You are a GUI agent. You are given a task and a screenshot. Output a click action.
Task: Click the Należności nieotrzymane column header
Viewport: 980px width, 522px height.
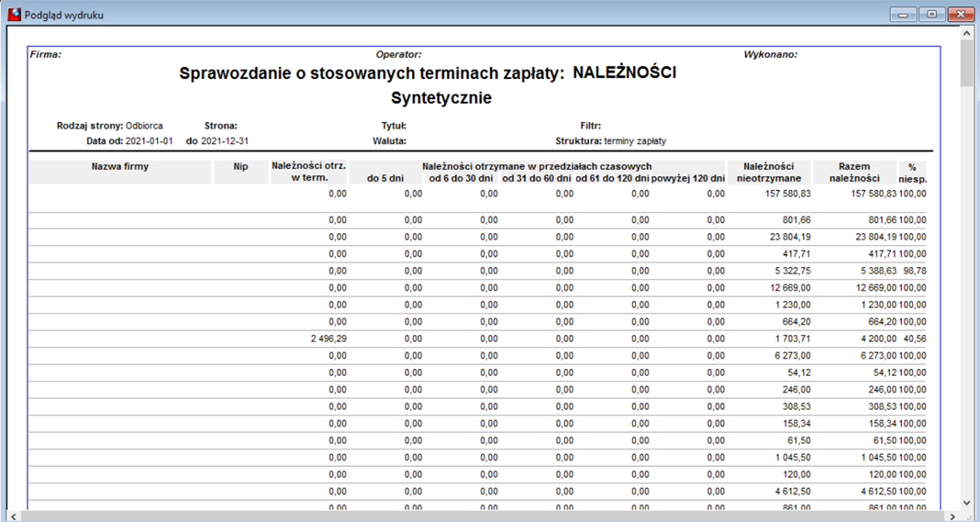tap(769, 172)
